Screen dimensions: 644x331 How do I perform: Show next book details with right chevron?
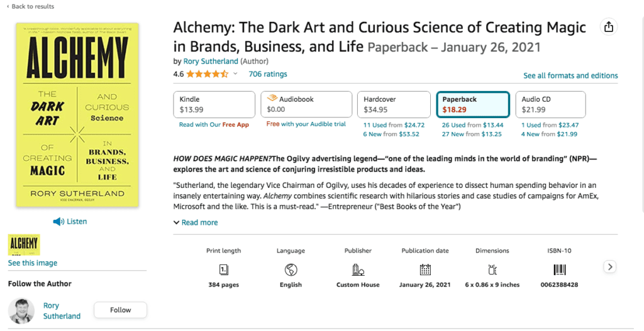pos(610,266)
